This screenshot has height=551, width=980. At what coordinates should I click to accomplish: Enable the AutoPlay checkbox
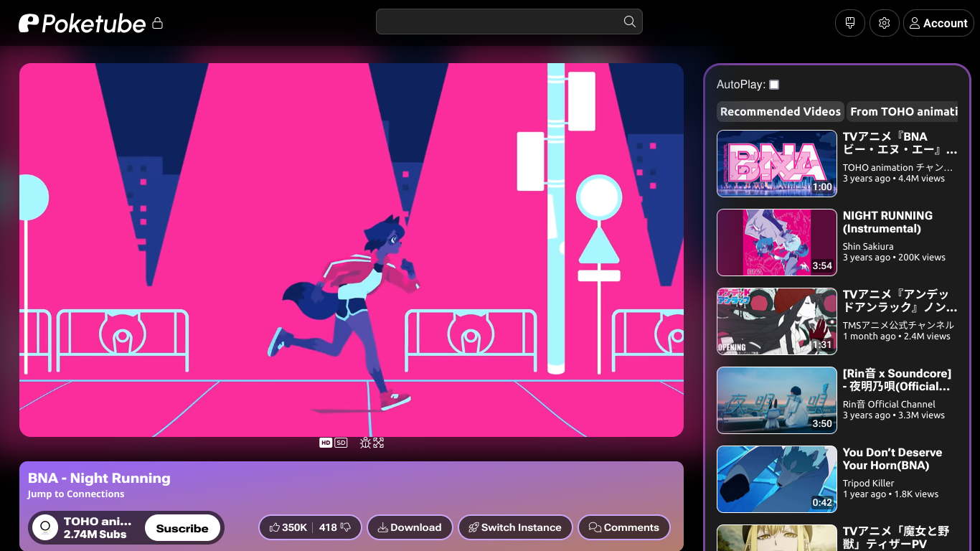(774, 85)
